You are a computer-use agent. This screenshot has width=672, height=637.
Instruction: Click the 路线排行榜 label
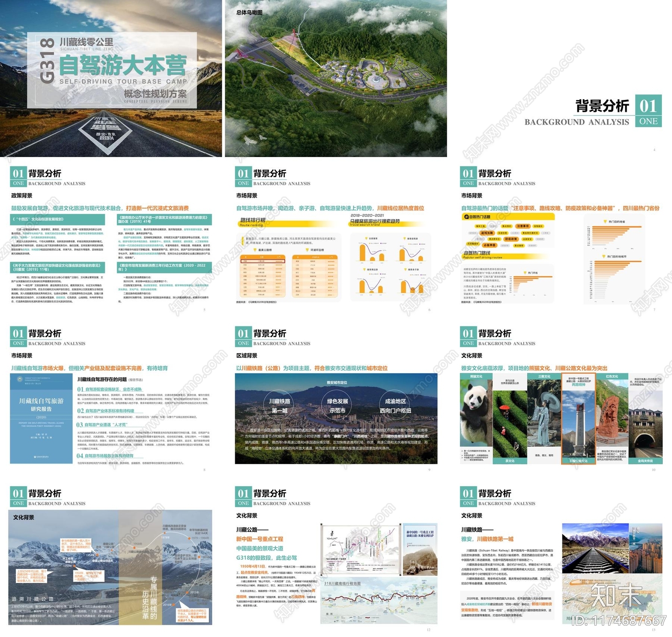click(x=252, y=220)
